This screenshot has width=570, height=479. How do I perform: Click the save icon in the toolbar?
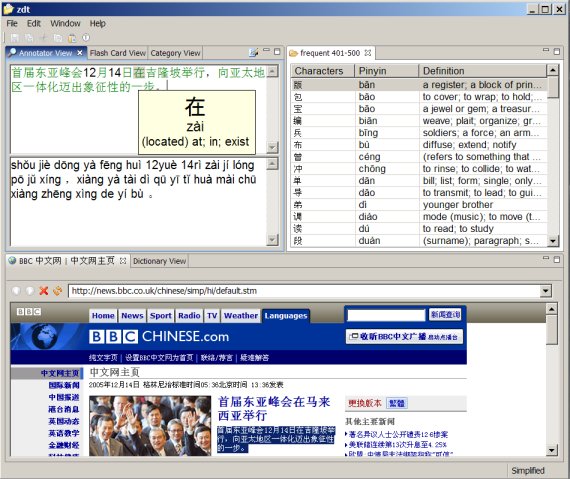[x=15, y=38]
